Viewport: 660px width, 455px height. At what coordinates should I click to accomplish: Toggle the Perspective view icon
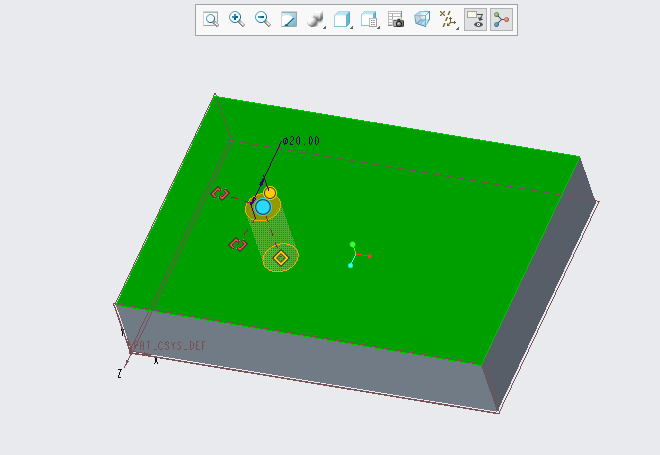pyautogui.click(x=422, y=19)
